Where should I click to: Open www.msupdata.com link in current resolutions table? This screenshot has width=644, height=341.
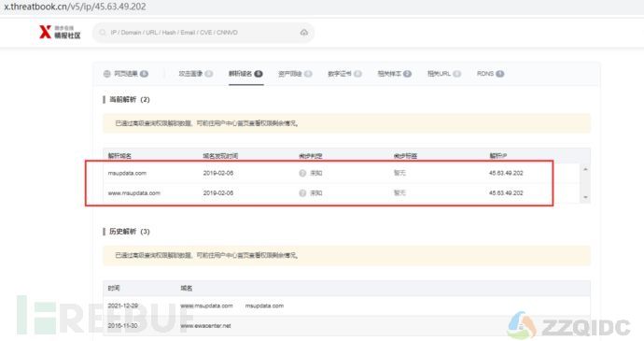click(133, 192)
